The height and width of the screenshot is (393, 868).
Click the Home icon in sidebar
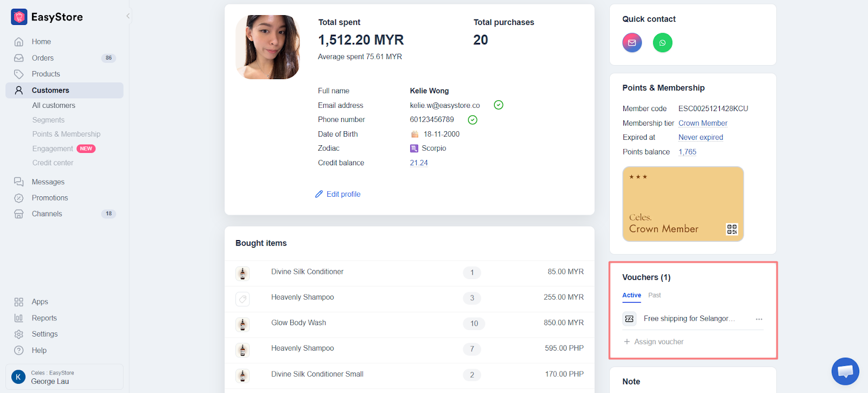tap(19, 42)
